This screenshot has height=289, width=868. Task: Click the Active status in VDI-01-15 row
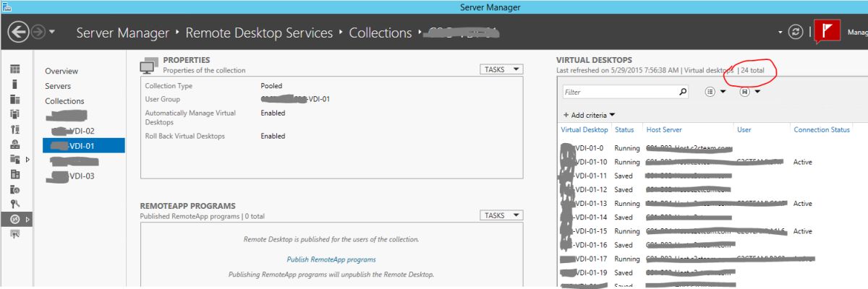803,231
